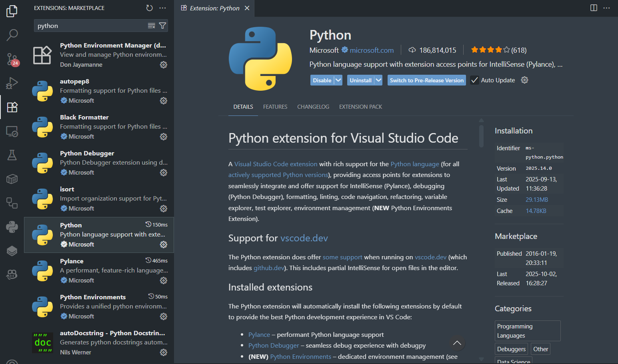This screenshot has height=364, width=618.
Task: Open the Python Debugger bullet link
Action: click(x=274, y=346)
